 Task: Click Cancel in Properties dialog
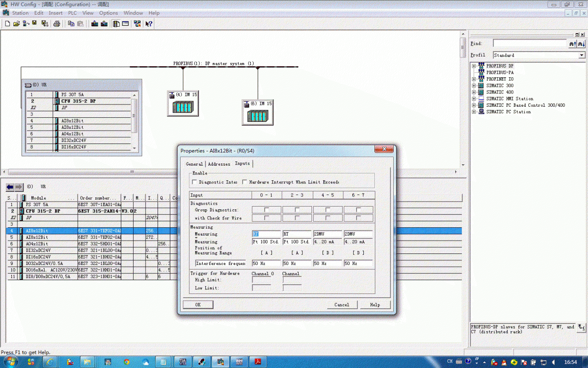342,305
